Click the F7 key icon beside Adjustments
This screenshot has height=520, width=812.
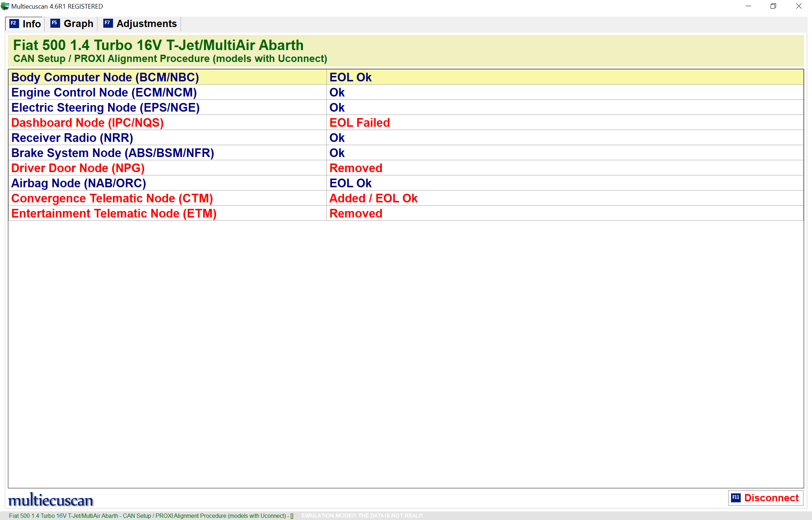tap(108, 23)
